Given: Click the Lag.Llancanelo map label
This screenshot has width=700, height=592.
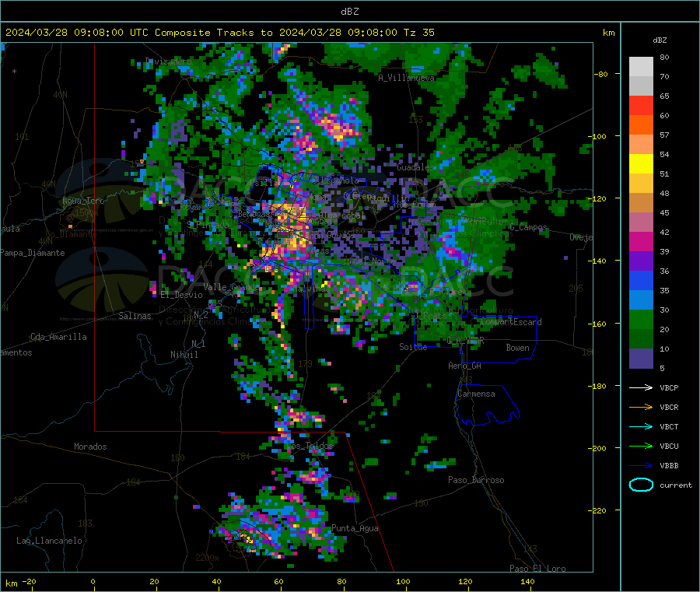Looking at the screenshot, I should pyautogui.click(x=49, y=541).
